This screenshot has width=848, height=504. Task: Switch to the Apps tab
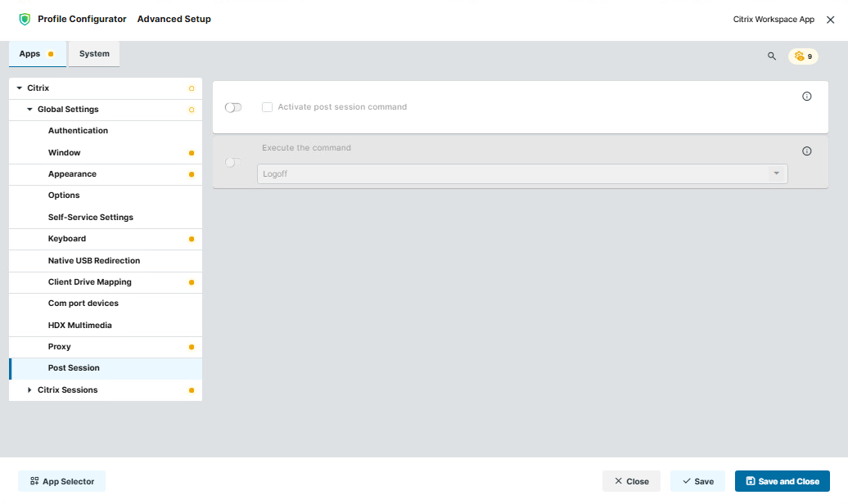[38, 54]
